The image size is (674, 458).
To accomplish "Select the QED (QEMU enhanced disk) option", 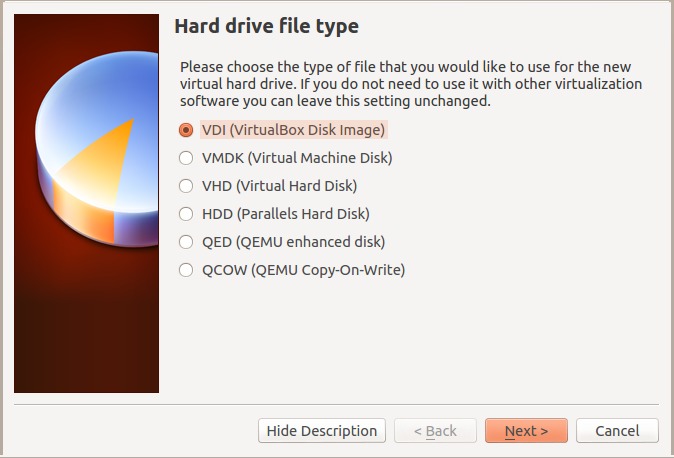I will click(185, 242).
